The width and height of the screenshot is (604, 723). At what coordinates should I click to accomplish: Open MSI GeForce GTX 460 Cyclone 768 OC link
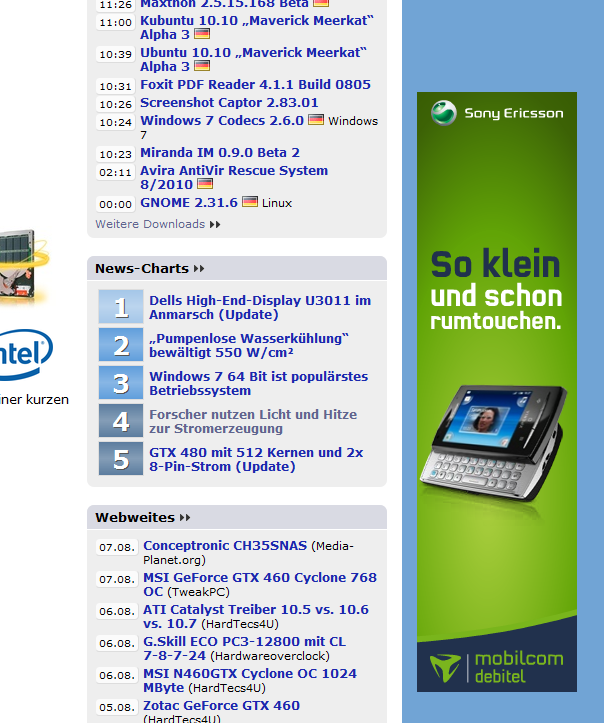click(x=260, y=584)
